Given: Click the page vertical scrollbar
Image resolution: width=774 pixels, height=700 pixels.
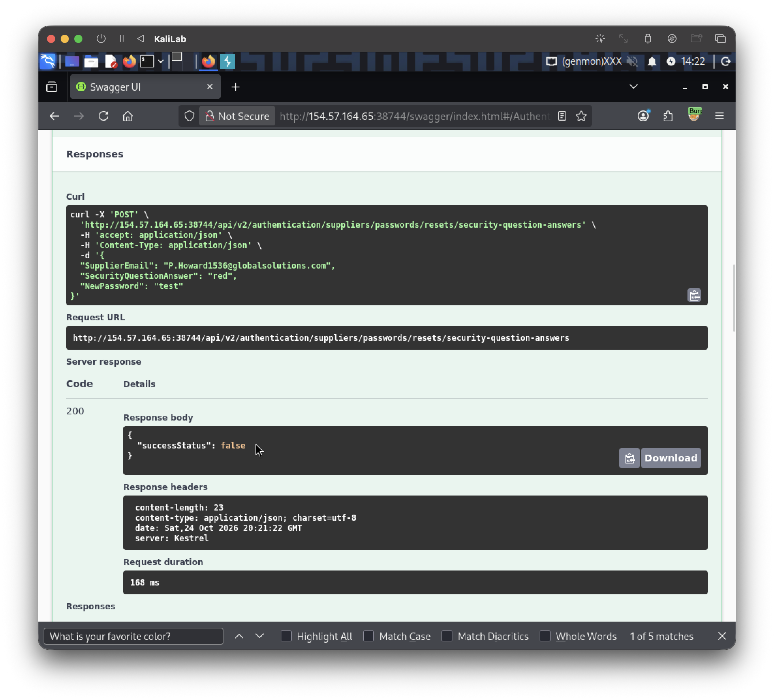Looking at the screenshot, I should 734,298.
